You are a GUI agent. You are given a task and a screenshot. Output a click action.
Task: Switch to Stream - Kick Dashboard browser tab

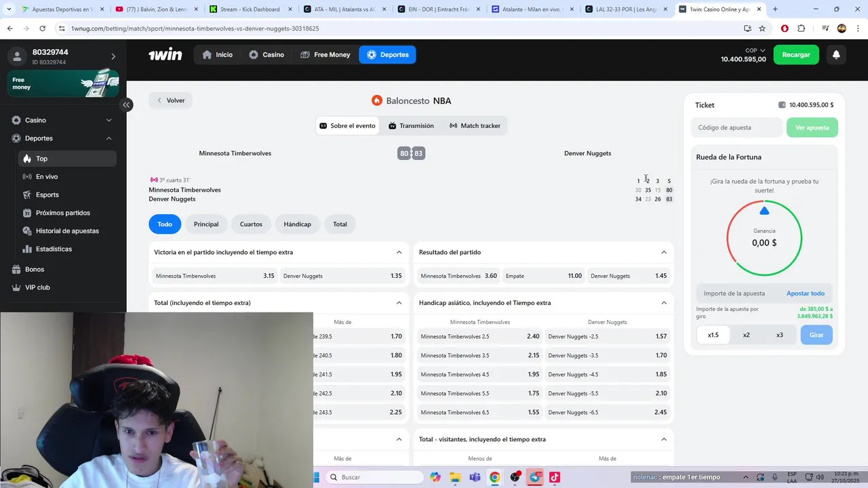(x=249, y=9)
